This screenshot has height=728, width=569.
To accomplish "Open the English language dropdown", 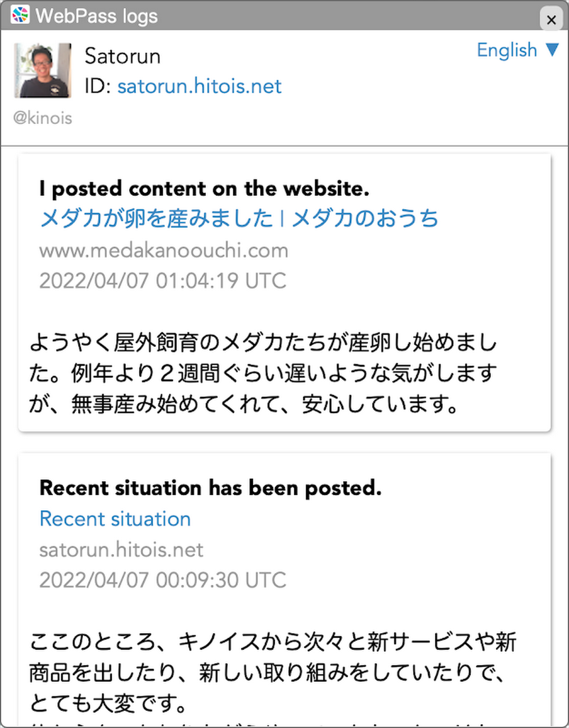I will [518, 50].
